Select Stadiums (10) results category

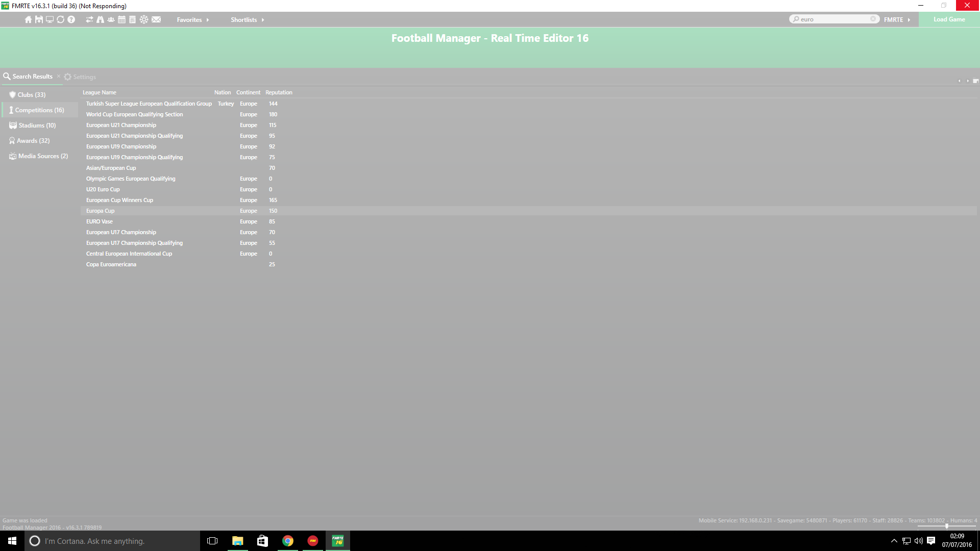click(37, 126)
